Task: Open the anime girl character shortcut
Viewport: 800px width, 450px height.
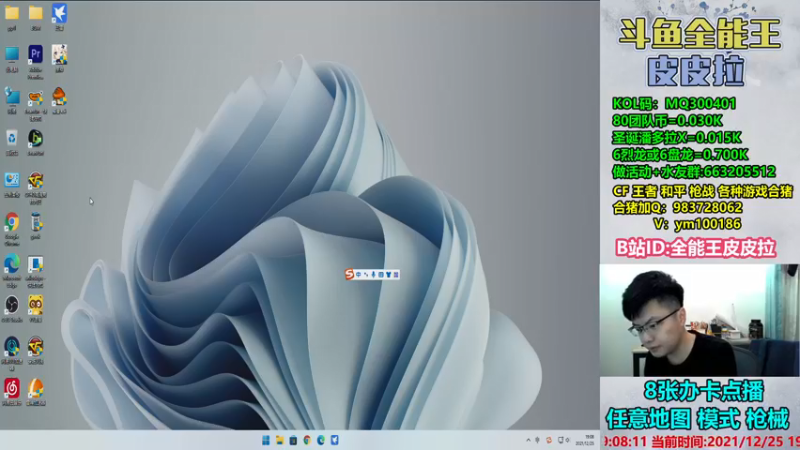Action: 59,54
